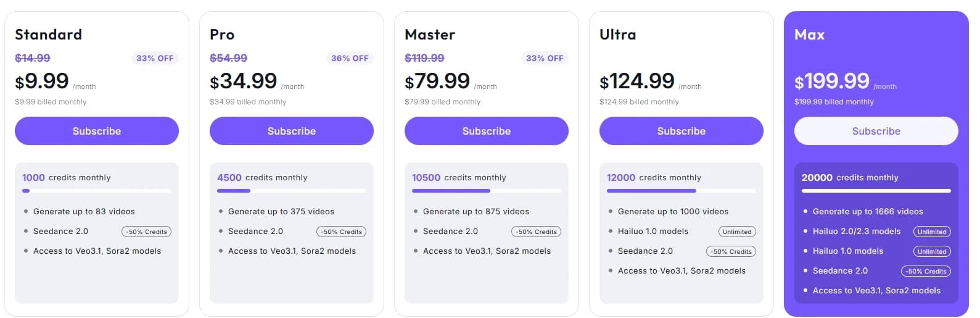980x318 pixels.
Task: Click the Standard 1000 credits progress bar
Action: click(x=97, y=191)
